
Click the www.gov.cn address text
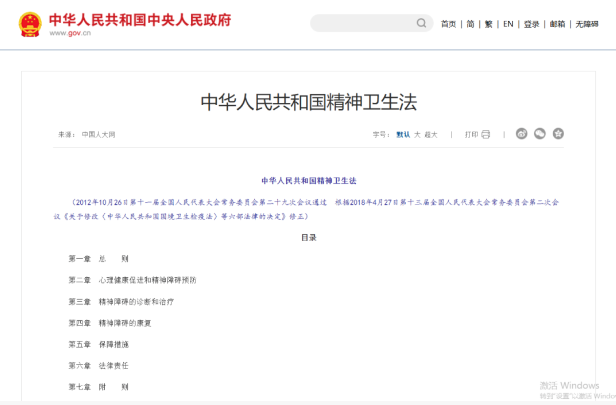(70, 33)
